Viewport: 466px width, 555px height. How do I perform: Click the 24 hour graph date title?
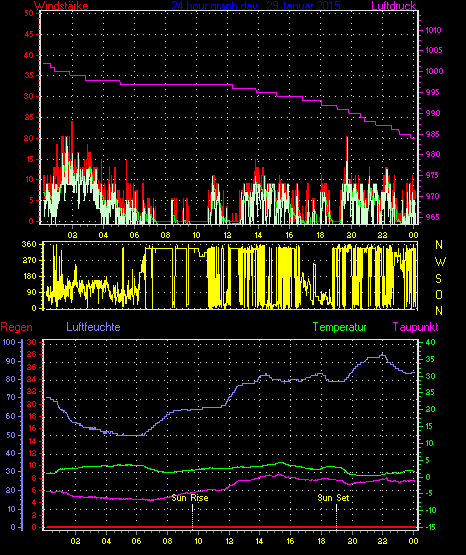[256, 6]
